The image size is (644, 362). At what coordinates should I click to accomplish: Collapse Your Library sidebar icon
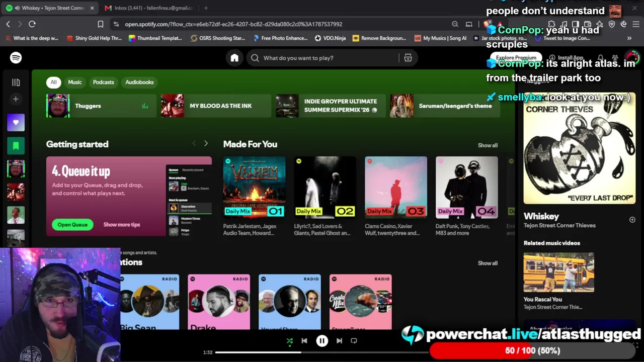tap(16, 82)
